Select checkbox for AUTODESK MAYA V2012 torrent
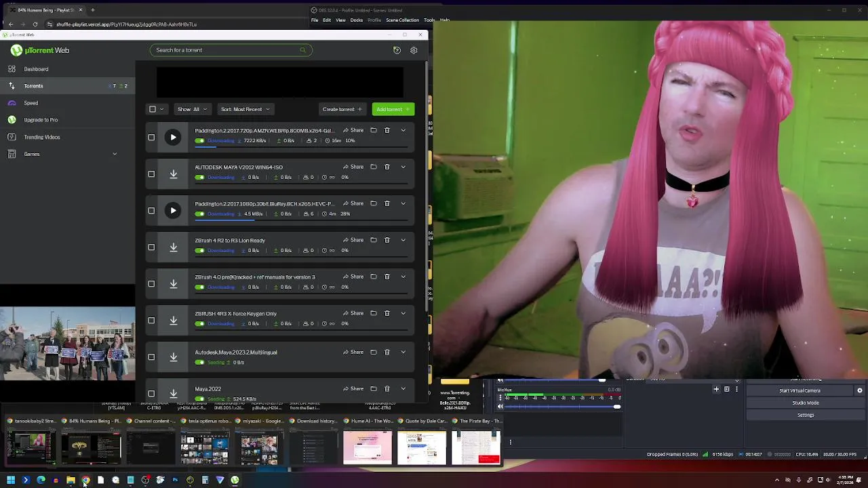 click(151, 174)
